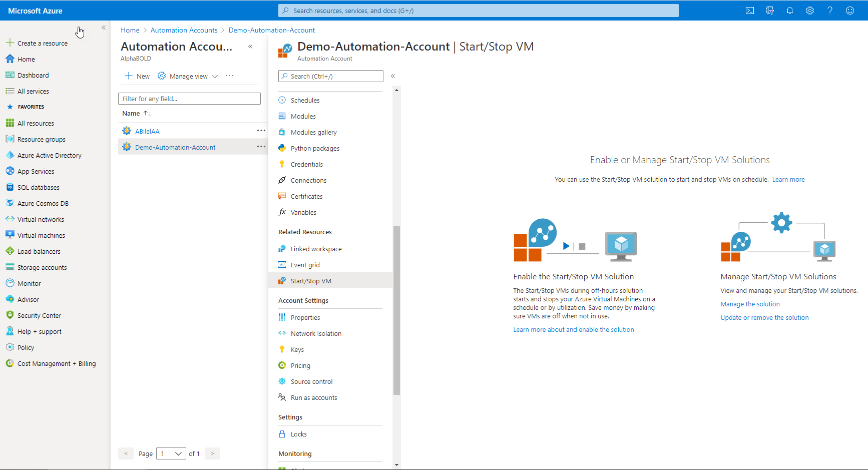The image size is (868, 470).
Task: Collapse the left portal sidebar
Action: click(104, 28)
